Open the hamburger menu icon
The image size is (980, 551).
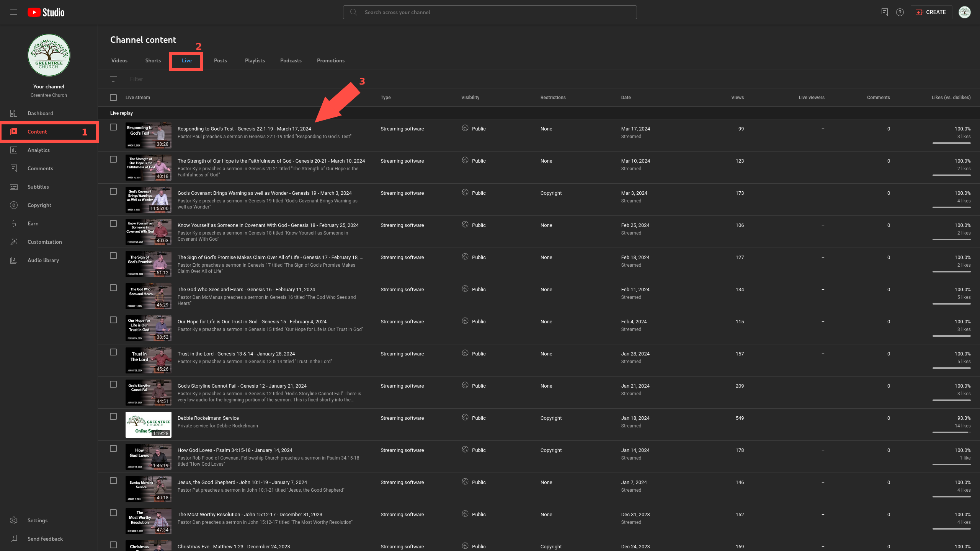[14, 12]
